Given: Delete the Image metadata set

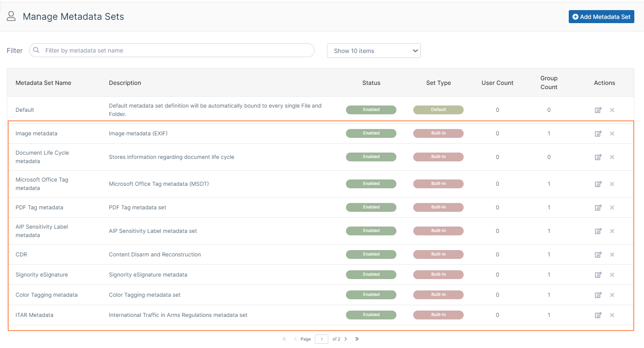Looking at the screenshot, I should coord(612,134).
